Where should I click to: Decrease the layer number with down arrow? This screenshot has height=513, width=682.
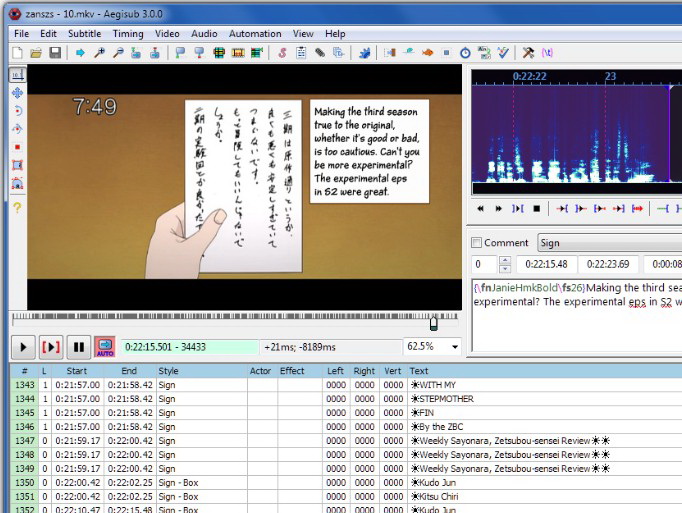coord(505,269)
